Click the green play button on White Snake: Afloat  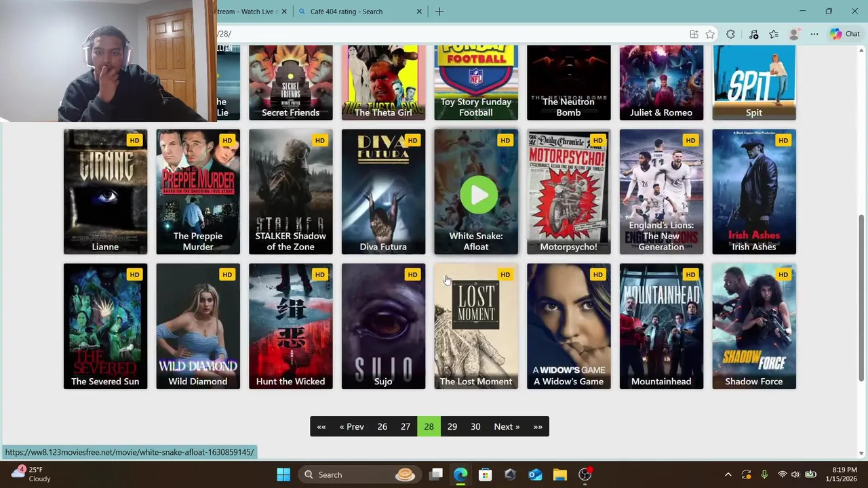(x=479, y=195)
